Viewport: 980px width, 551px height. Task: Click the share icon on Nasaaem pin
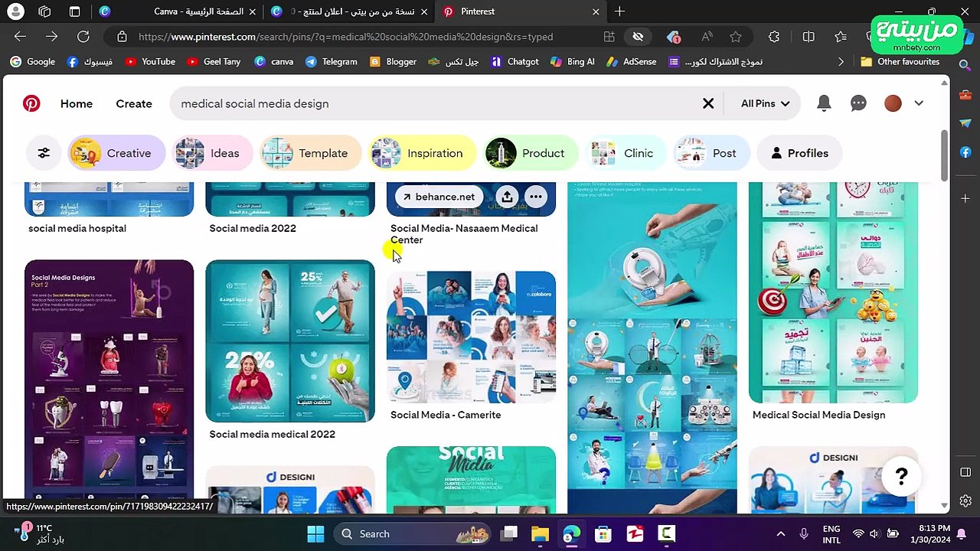pos(507,197)
